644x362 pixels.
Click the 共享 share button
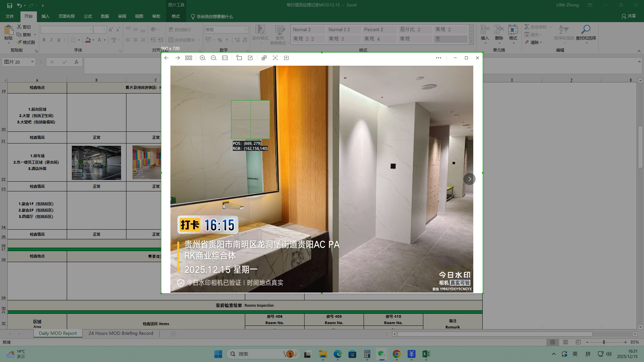point(629,16)
